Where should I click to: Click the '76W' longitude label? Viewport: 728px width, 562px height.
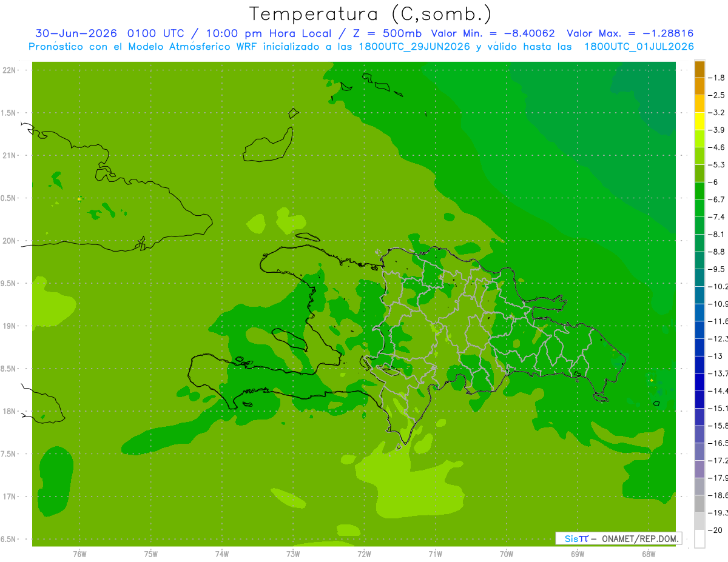point(79,554)
